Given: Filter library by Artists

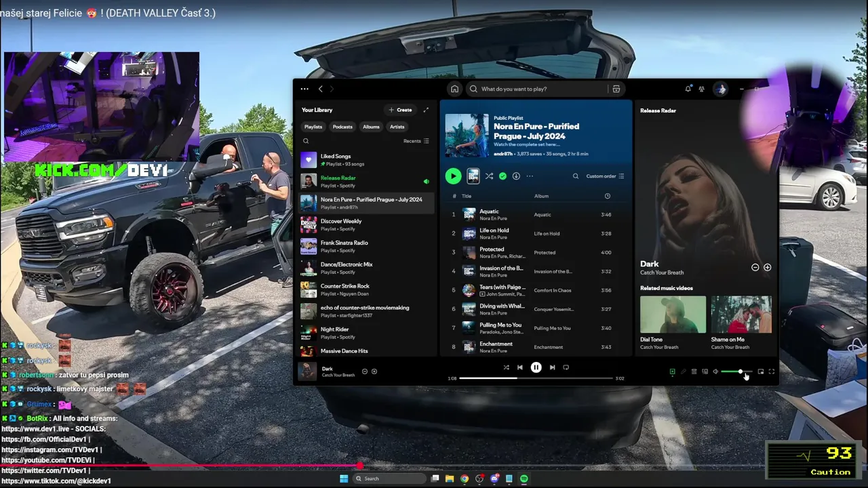Looking at the screenshot, I should pyautogui.click(x=397, y=127).
